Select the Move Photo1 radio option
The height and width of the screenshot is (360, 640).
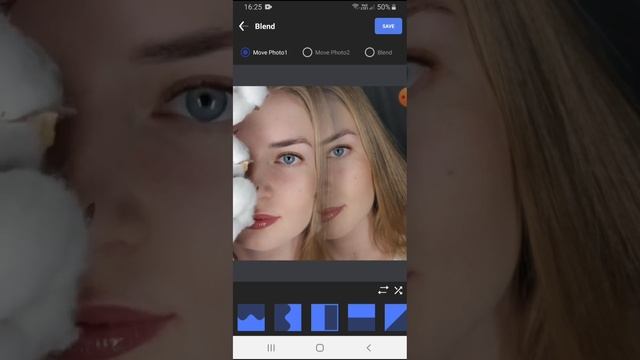pos(264,52)
